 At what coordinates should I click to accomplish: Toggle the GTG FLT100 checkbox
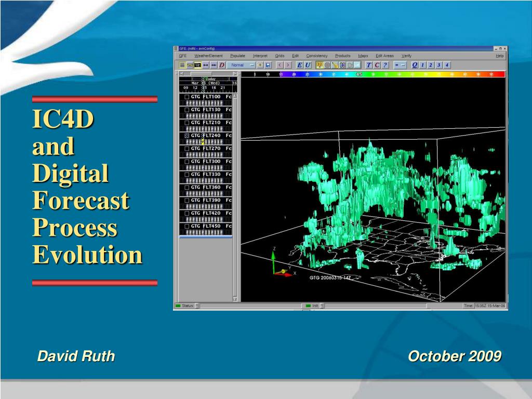tap(187, 97)
